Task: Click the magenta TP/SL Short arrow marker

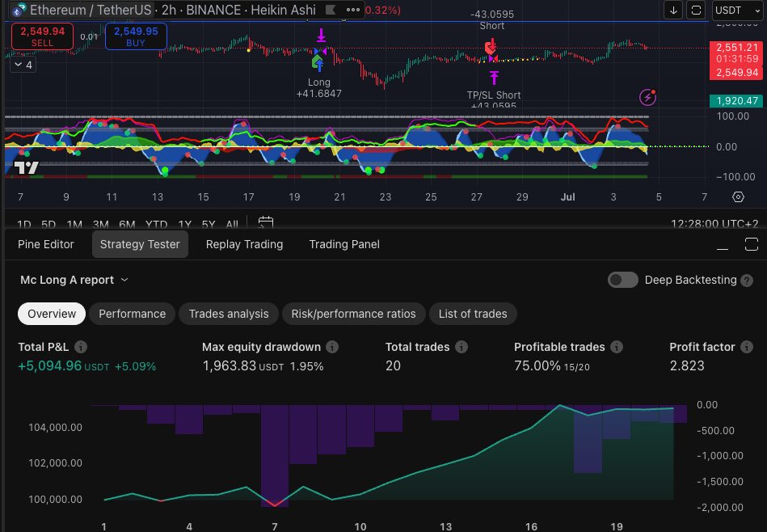Action: 494,78
